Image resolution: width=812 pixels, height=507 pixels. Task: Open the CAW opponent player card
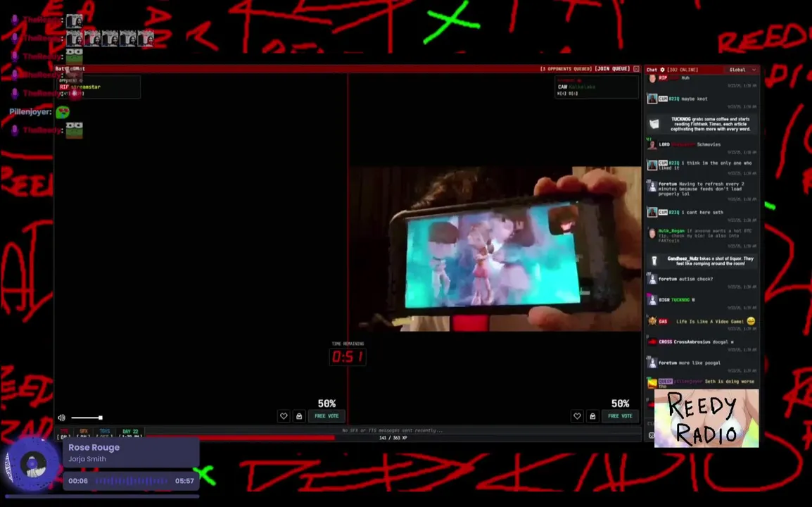point(596,87)
